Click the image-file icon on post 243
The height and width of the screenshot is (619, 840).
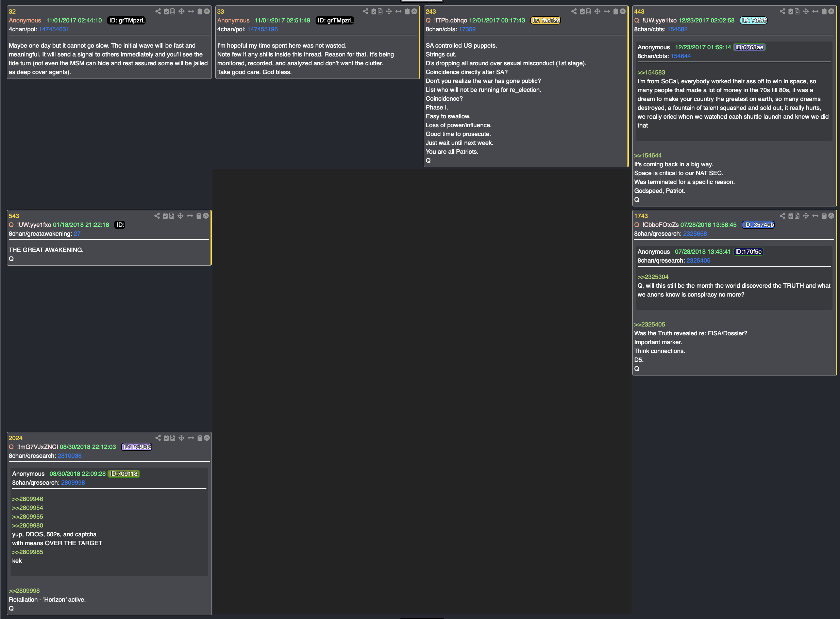(589, 11)
